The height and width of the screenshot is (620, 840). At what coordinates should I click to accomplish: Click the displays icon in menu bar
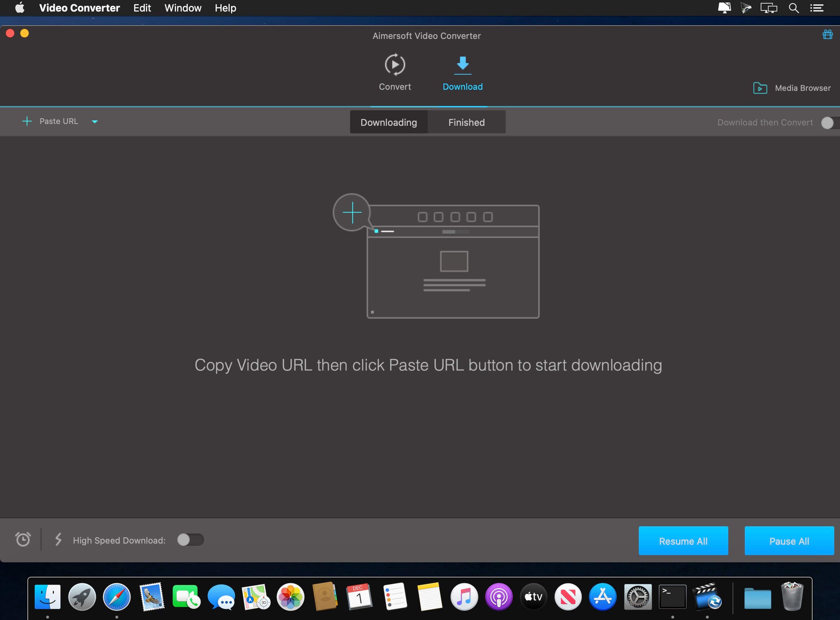tap(768, 8)
